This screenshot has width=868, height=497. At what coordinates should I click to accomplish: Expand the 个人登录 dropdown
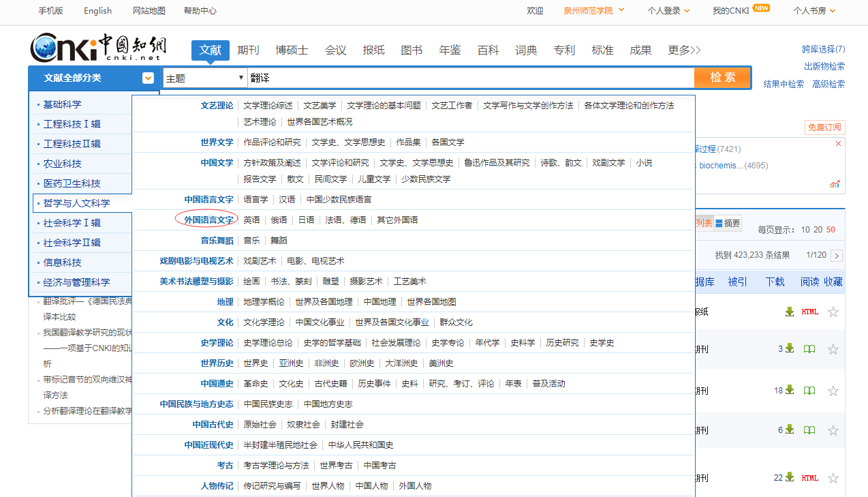pyautogui.click(x=668, y=11)
